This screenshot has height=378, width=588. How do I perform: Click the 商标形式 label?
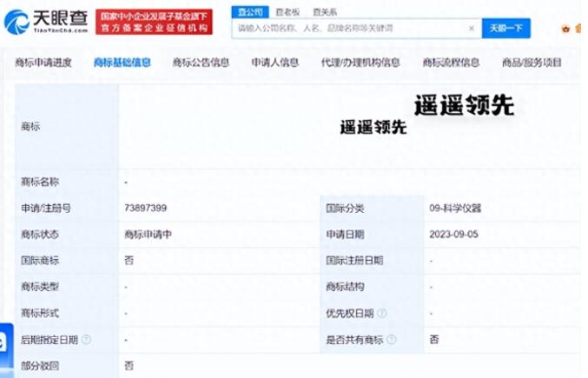40,313
